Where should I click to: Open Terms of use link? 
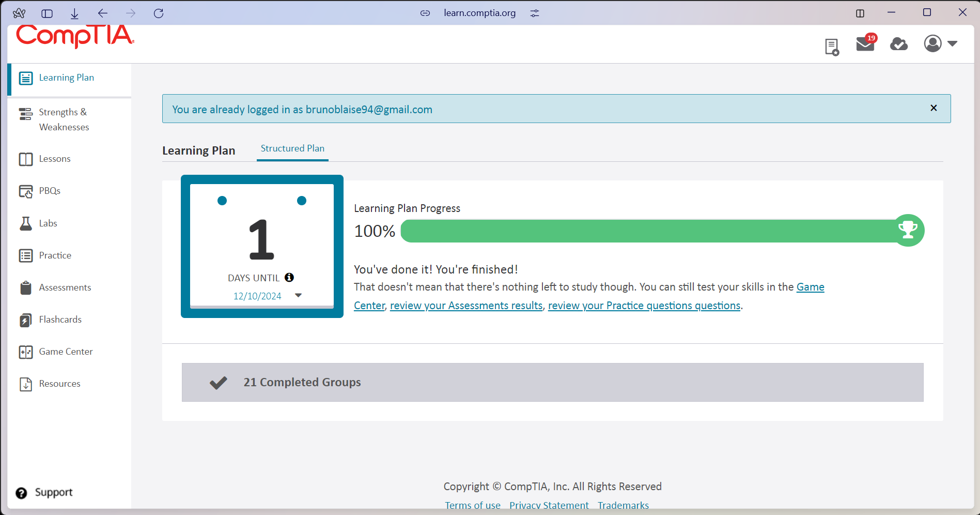tap(473, 505)
